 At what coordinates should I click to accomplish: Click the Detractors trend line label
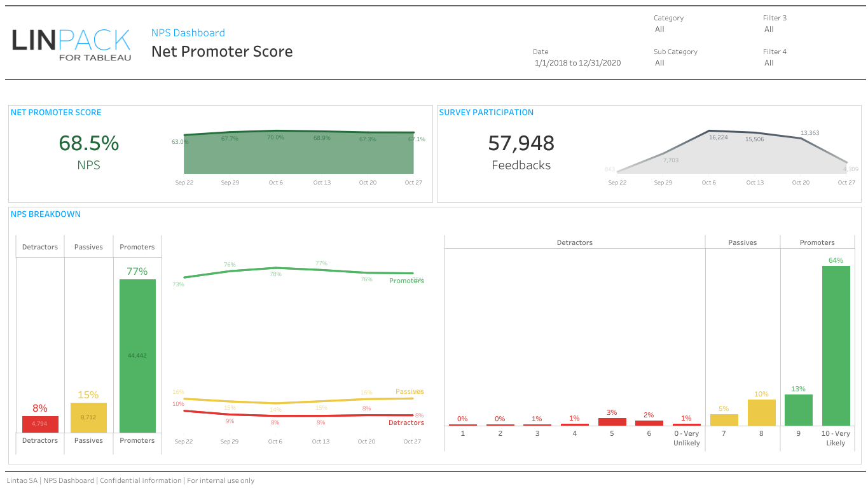[x=406, y=422]
